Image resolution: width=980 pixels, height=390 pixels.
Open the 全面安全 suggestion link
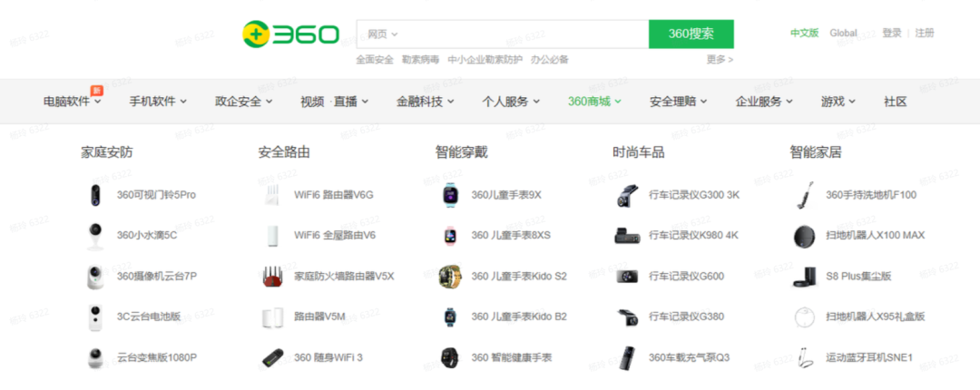(375, 59)
